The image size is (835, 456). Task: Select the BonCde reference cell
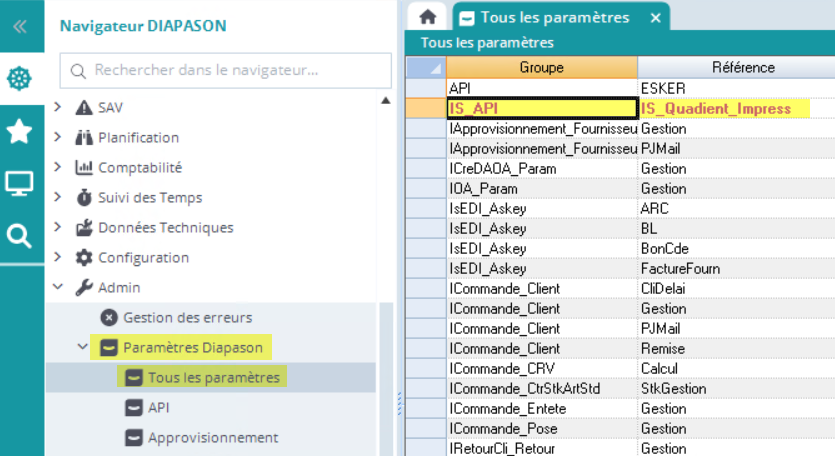click(736, 248)
